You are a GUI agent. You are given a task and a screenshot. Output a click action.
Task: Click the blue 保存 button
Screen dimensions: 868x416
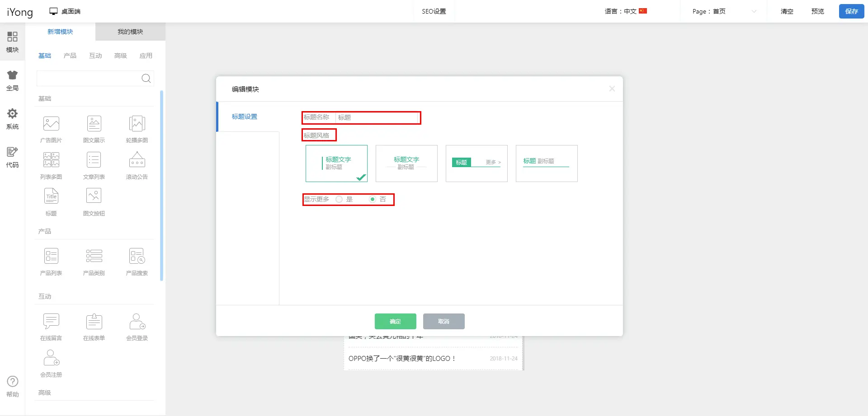point(851,11)
